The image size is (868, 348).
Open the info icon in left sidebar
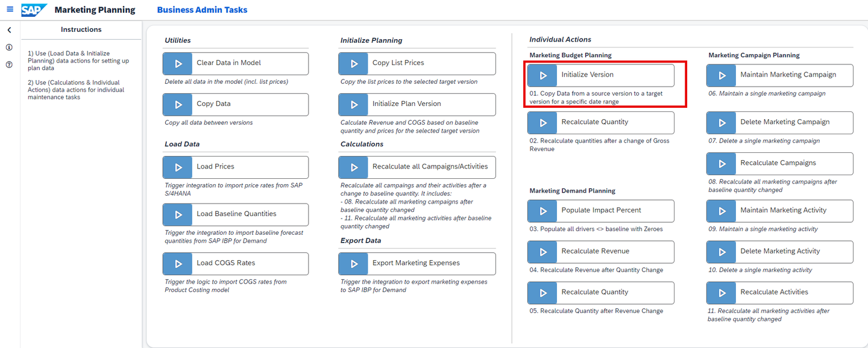point(9,47)
